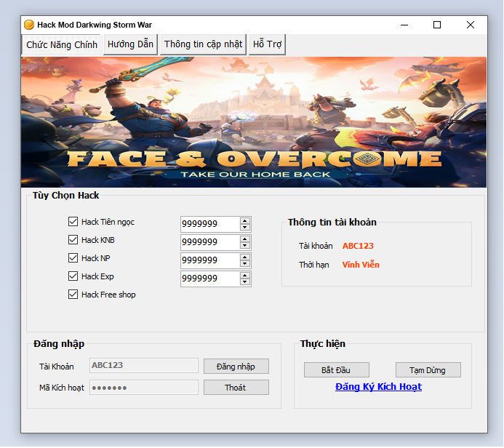Maximize the Hack Mod window
The height and width of the screenshot is (448, 504).
point(437,25)
